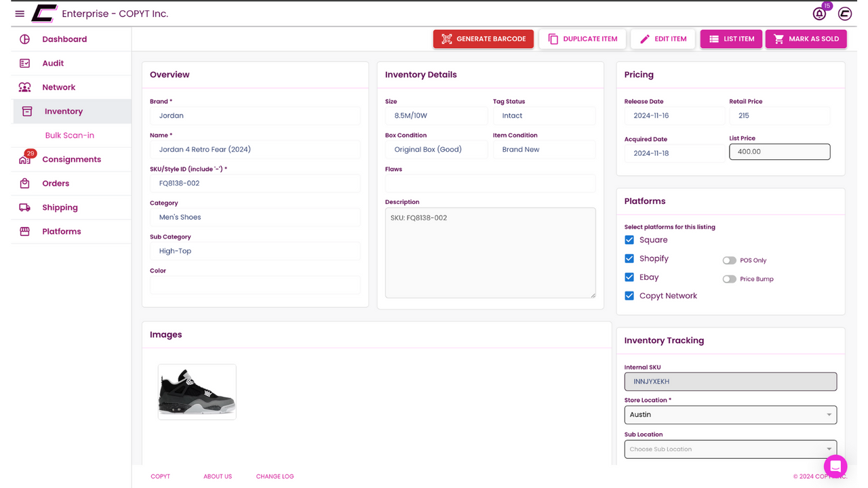Click the Network people icon
Image resolution: width=868 pixels, height=488 pixels.
[25, 87]
